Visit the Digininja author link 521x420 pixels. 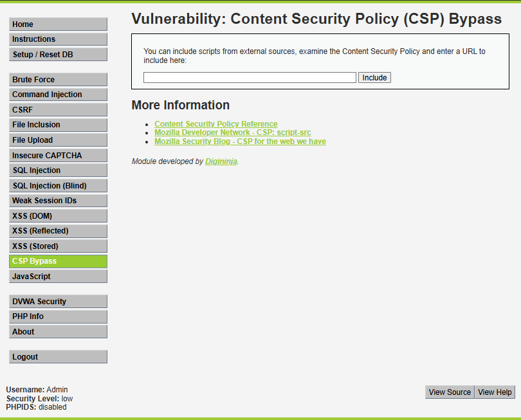pyautogui.click(x=221, y=161)
